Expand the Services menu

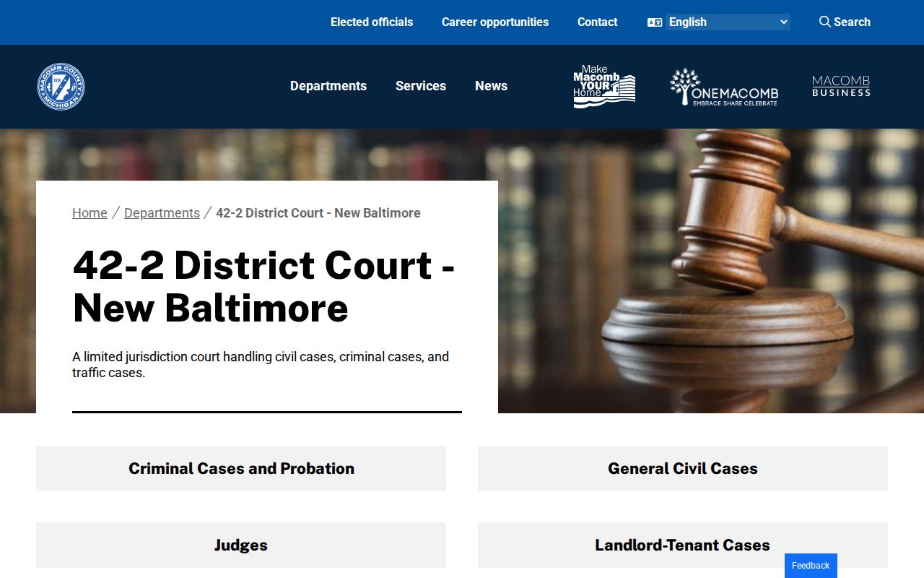click(421, 86)
